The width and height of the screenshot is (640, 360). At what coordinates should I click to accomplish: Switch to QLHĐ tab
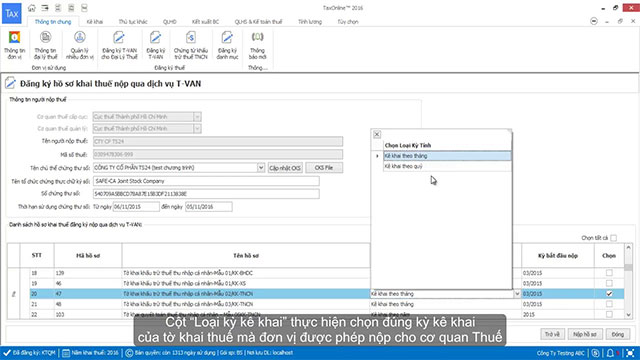(x=169, y=22)
